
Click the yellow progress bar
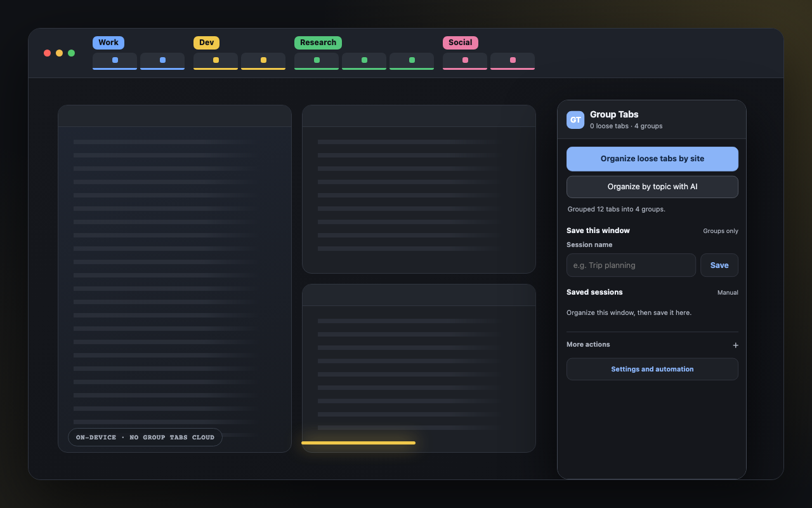click(x=358, y=443)
